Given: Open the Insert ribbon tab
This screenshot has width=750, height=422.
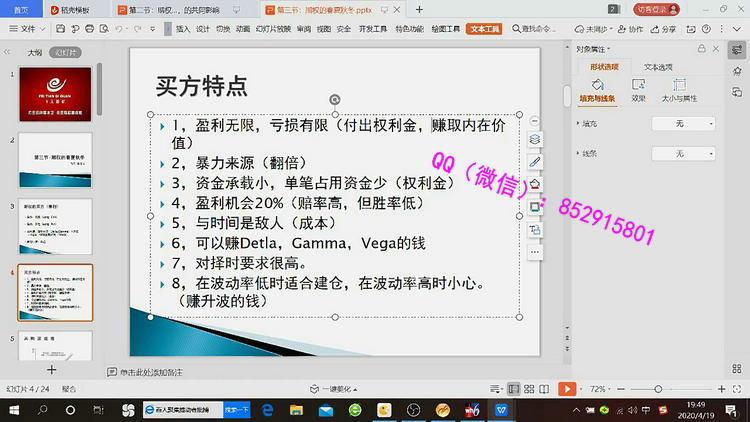Looking at the screenshot, I should click(x=183, y=29).
